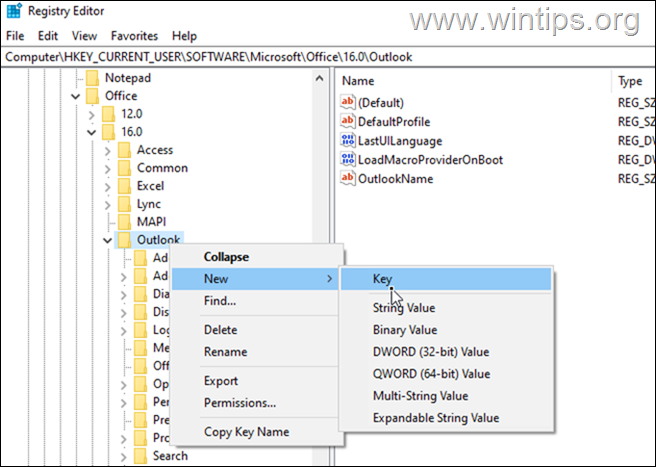Open the File menu
656x467 pixels.
coord(15,36)
